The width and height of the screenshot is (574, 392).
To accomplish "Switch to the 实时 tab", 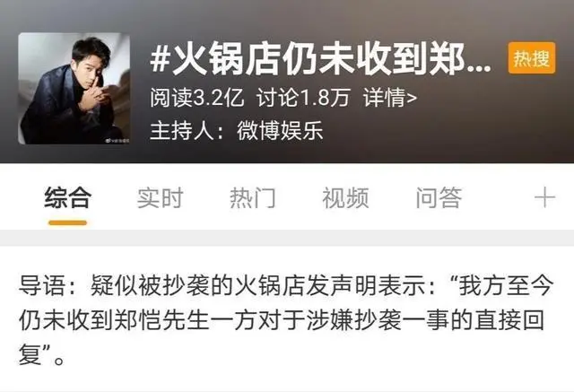I will click(x=160, y=197).
